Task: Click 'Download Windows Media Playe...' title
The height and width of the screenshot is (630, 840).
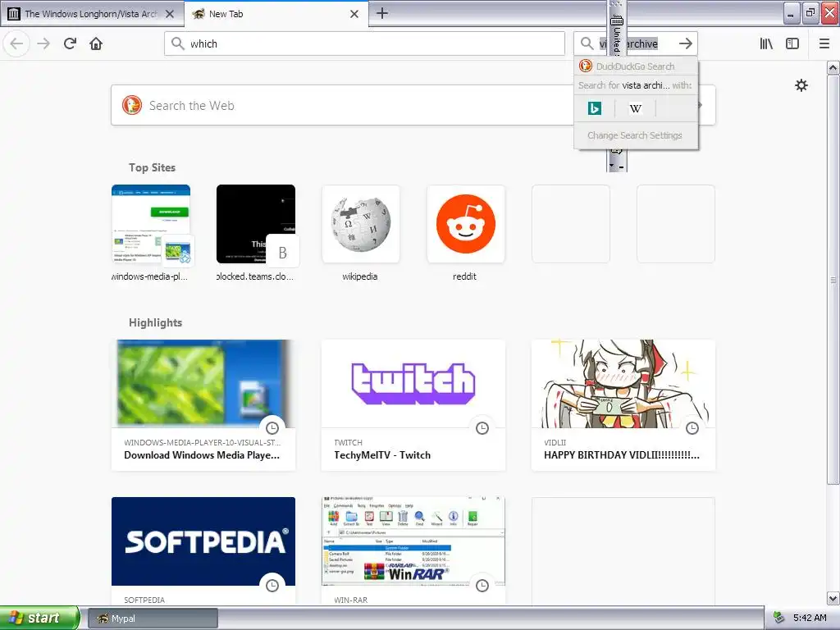Action: (x=202, y=455)
